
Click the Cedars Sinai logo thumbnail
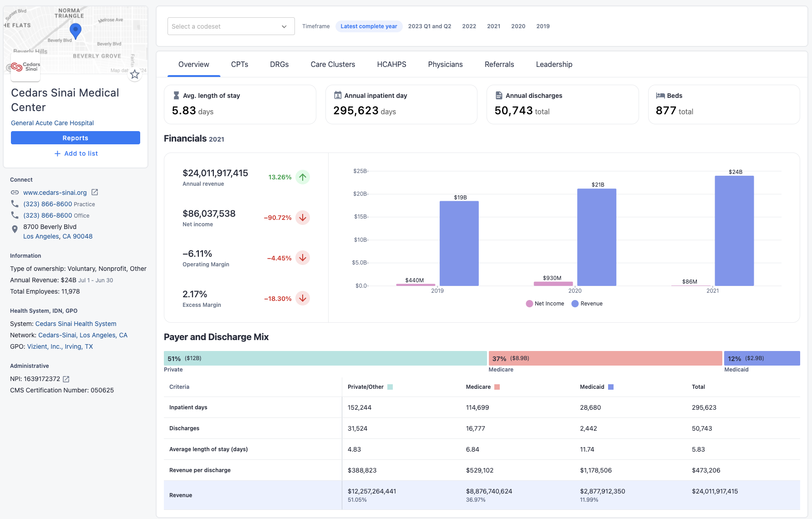(x=26, y=67)
